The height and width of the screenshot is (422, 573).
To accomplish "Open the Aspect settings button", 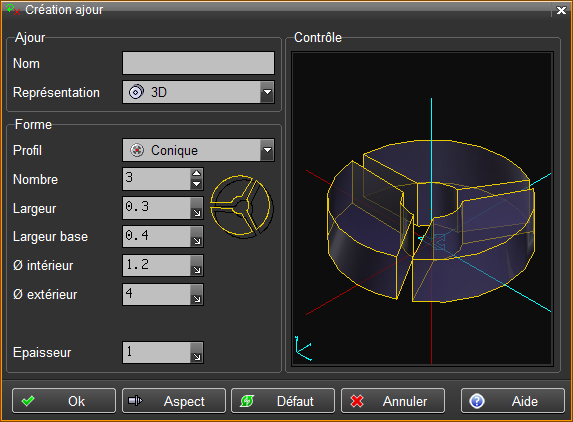I will [174, 401].
